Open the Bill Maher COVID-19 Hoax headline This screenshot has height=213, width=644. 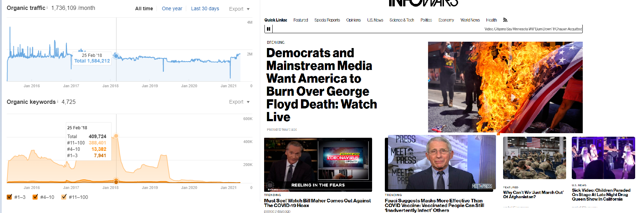point(317,203)
